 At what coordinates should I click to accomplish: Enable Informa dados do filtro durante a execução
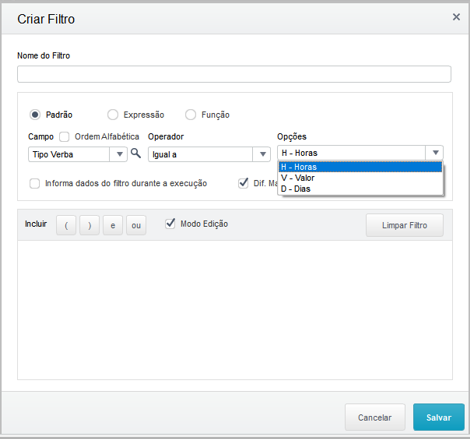[x=35, y=183]
